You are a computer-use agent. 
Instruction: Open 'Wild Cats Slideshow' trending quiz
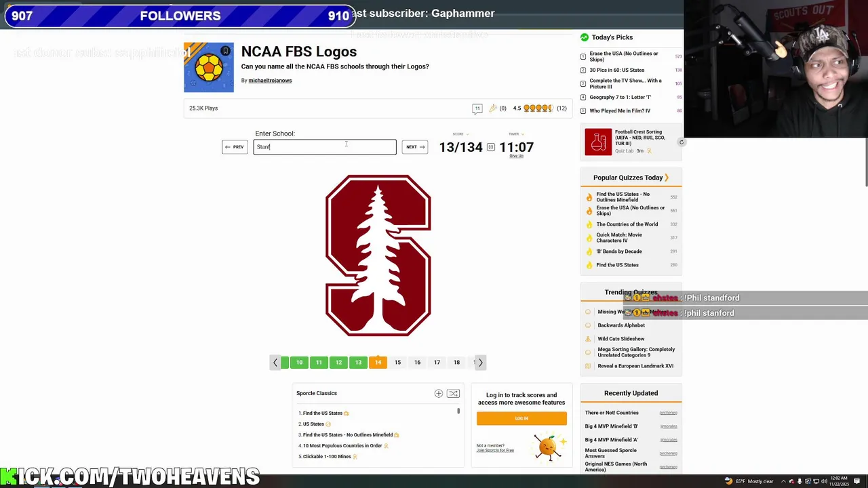[621, 339]
